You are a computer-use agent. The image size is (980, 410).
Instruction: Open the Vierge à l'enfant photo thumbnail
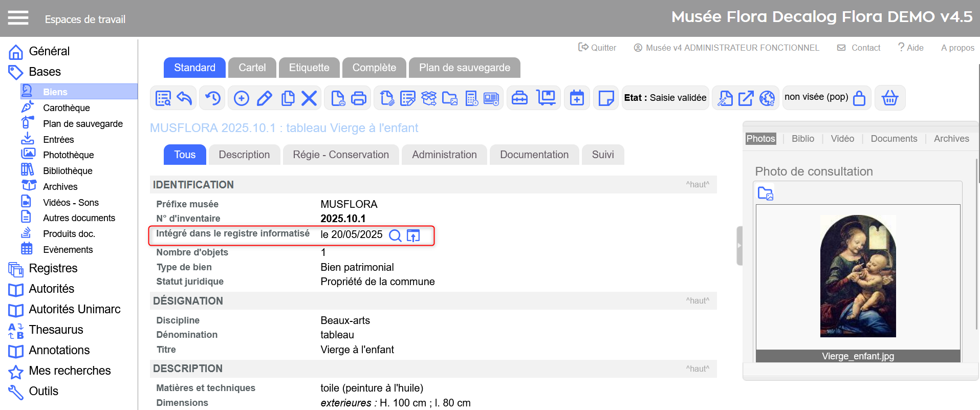pyautogui.click(x=858, y=276)
